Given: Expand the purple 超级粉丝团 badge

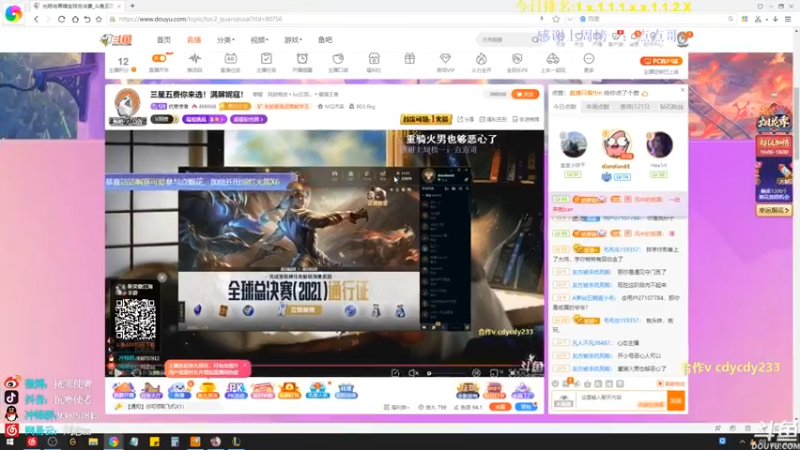Looking at the screenshot, I should tap(248, 119).
